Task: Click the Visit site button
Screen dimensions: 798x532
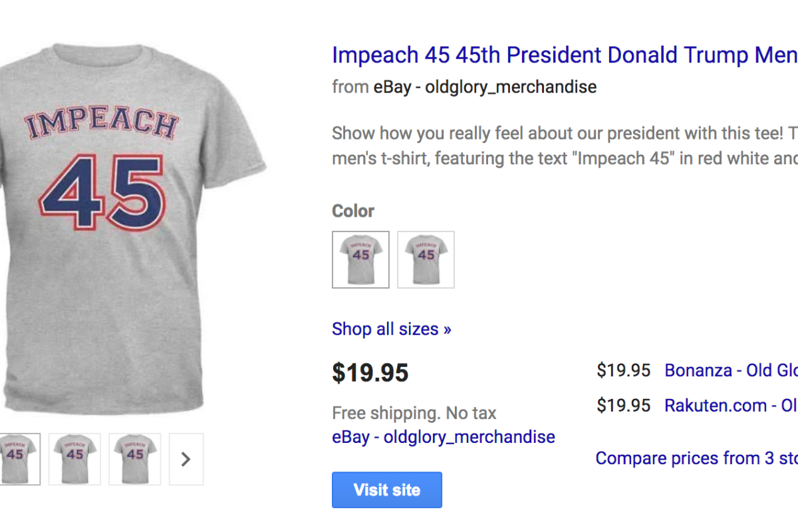Action: click(386, 490)
